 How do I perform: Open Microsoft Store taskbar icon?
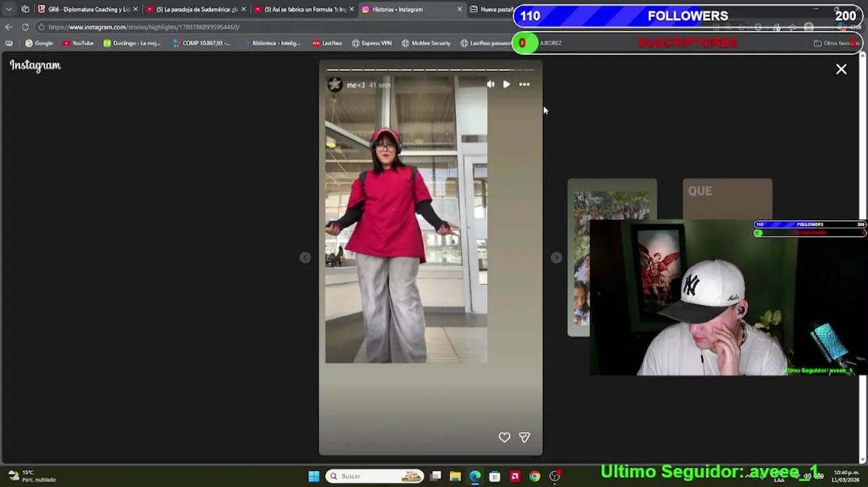point(495,476)
